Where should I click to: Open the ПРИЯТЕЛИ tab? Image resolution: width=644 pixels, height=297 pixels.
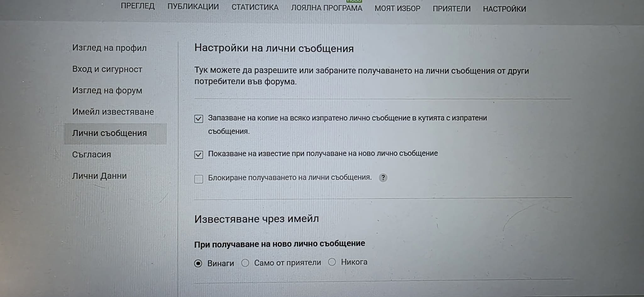click(x=452, y=9)
